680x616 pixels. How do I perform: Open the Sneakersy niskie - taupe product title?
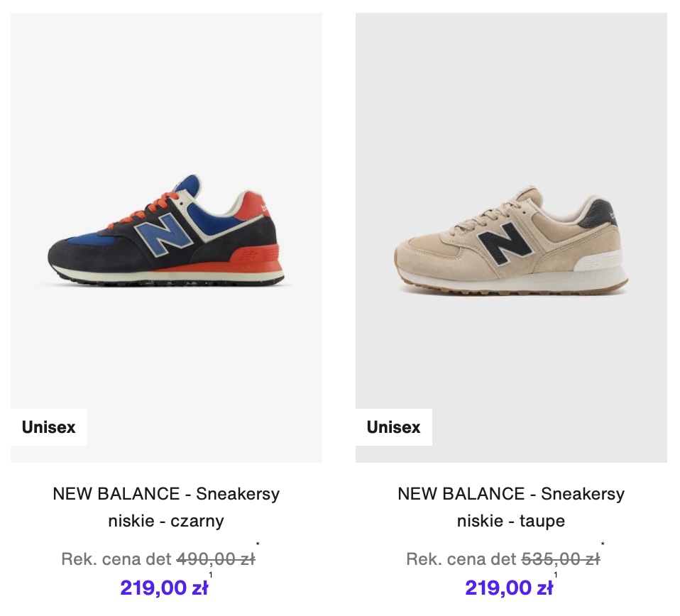coord(511,507)
